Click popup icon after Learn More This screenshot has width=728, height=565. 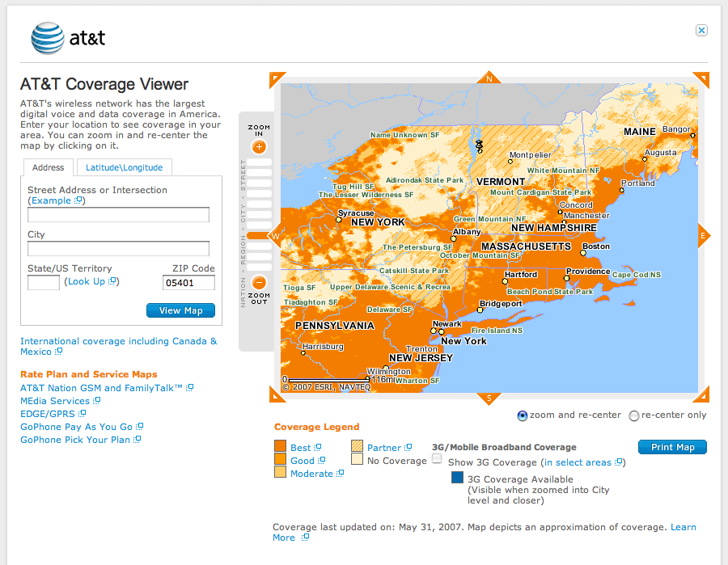click(305, 538)
